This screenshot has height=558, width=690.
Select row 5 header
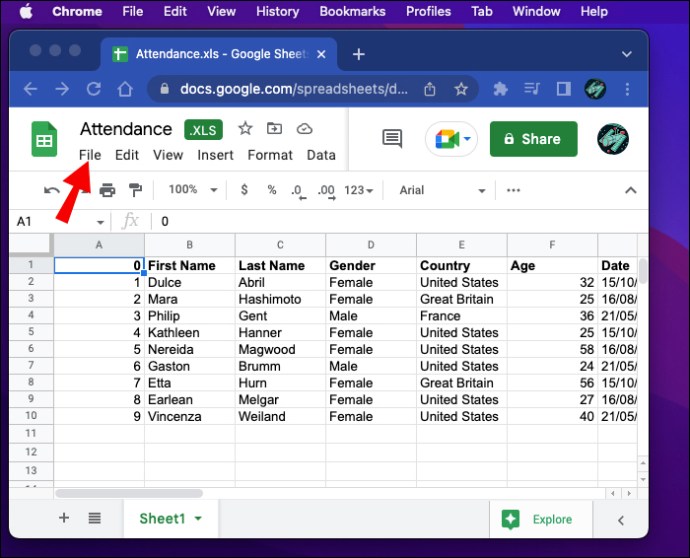click(31, 331)
